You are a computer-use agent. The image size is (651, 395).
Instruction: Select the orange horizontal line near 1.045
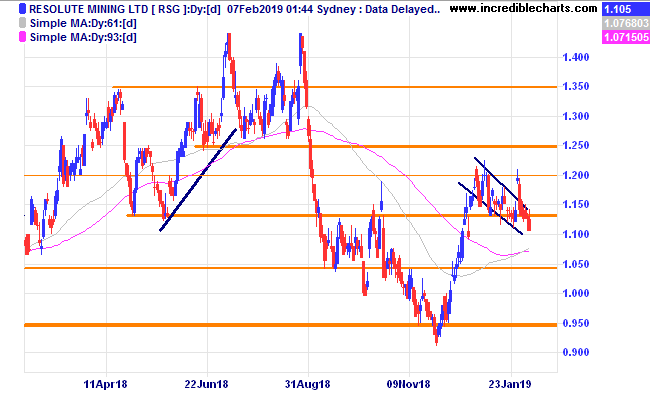[291, 268]
